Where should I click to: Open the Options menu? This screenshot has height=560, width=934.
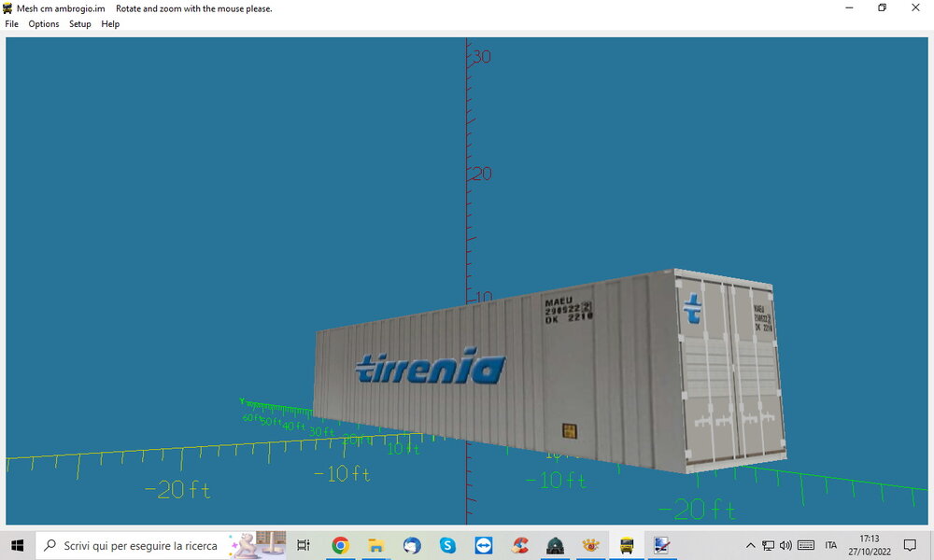click(x=44, y=24)
